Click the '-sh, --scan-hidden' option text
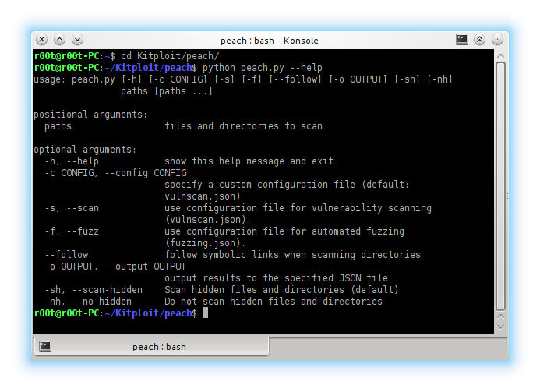Viewport: 540px width, 392px height. click(x=94, y=290)
